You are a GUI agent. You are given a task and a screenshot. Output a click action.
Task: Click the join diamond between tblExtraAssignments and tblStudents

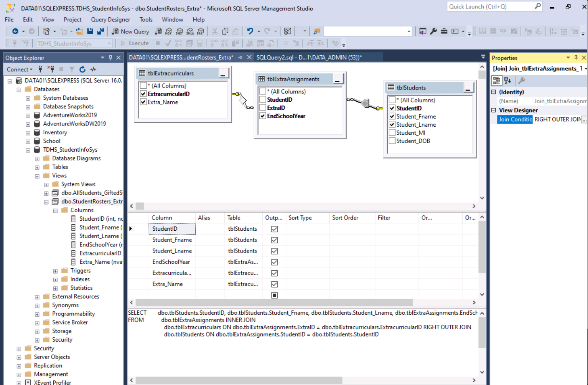coord(366,103)
